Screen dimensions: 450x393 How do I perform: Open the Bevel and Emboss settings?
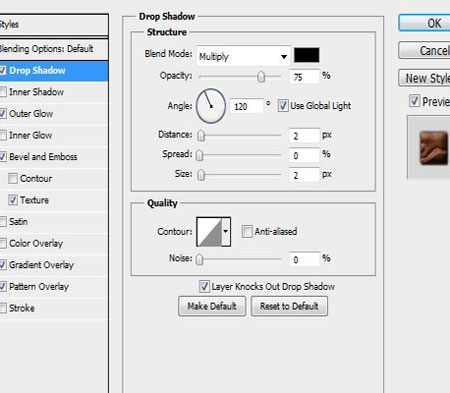pos(43,157)
